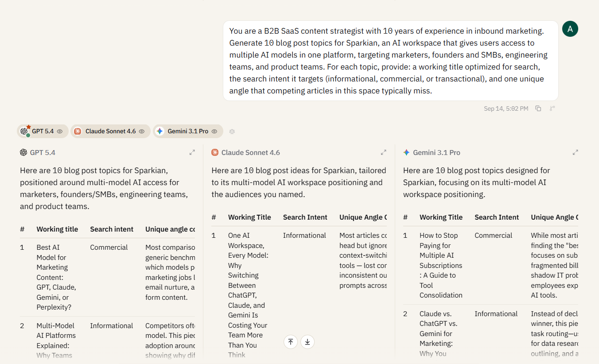
Task: Click Gemini intro paragraph 'designed for Sparkian'
Action: pyautogui.click(x=476, y=182)
